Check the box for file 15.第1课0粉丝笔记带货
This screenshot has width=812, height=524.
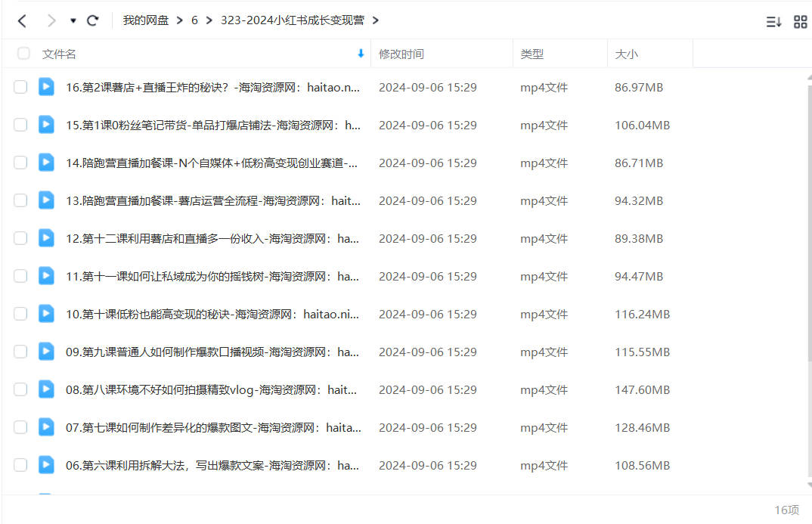click(x=20, y=125)
